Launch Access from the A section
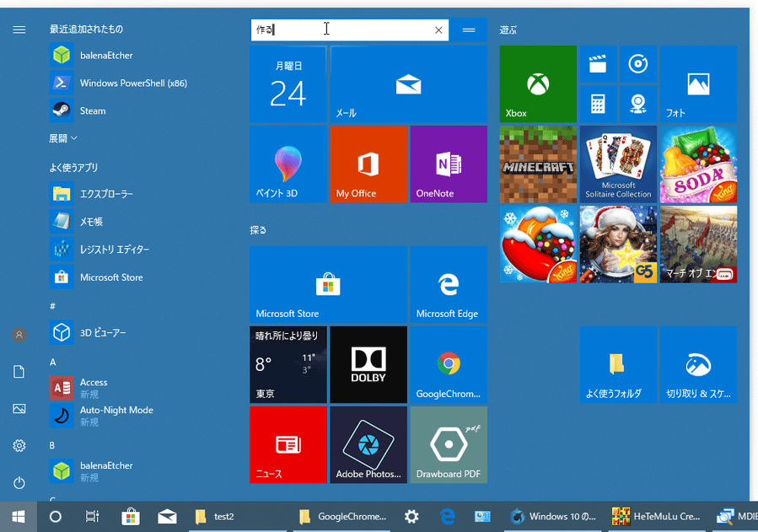This screenshot has width=758, height=532. 79,388
